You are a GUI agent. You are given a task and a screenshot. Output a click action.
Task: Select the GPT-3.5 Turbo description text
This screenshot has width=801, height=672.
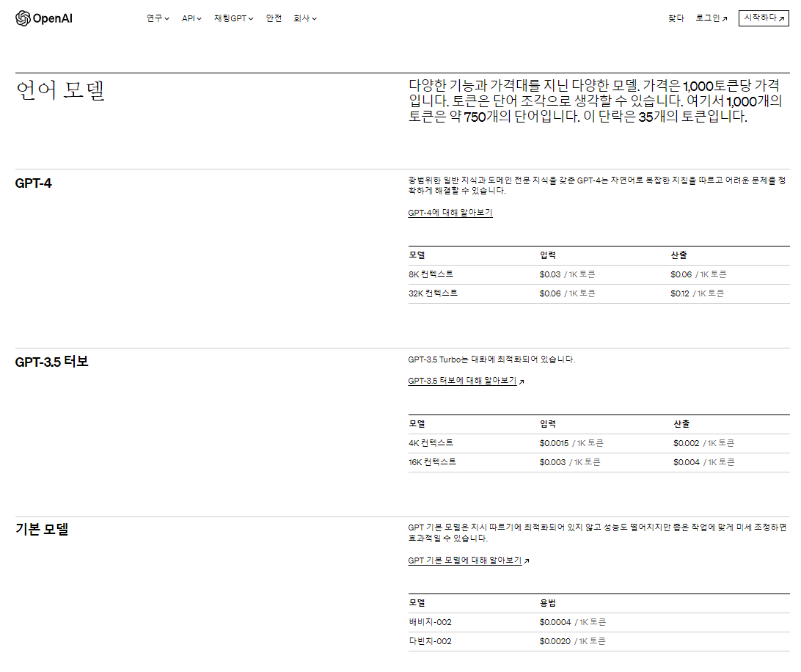[491, 359]
